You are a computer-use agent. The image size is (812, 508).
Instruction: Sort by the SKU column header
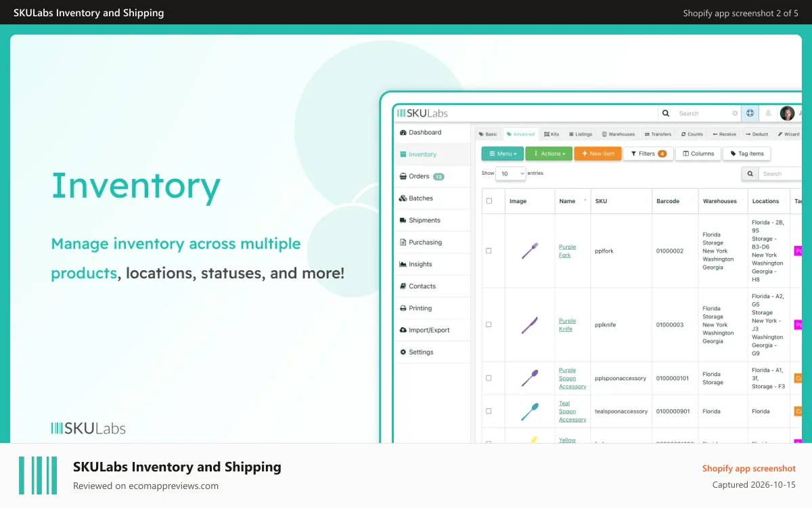coord(621,201)
